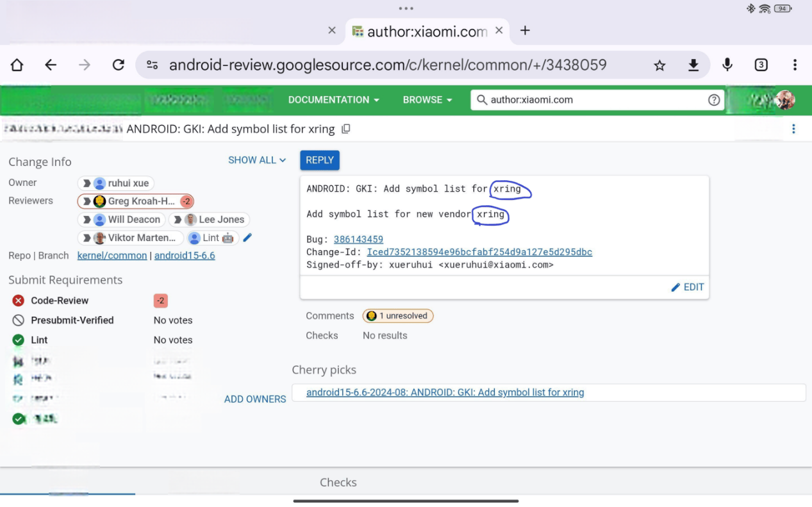This screenshot has height=507, width=812.
Task: Open the DOCUMENTATION menu
Action: [334, 100]
